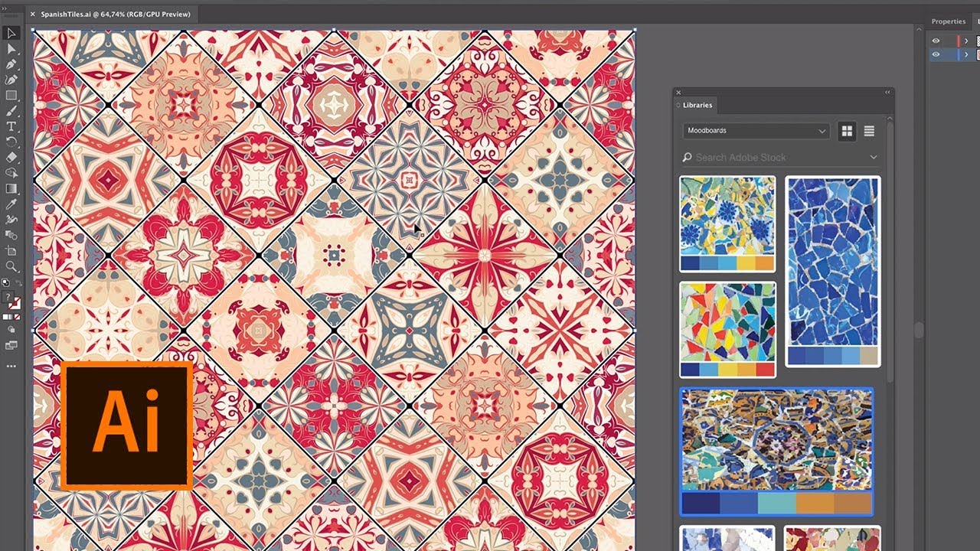980x551 pixels.
Task: Click the Fill and Stroke swatch
Action: click(13, 302)
